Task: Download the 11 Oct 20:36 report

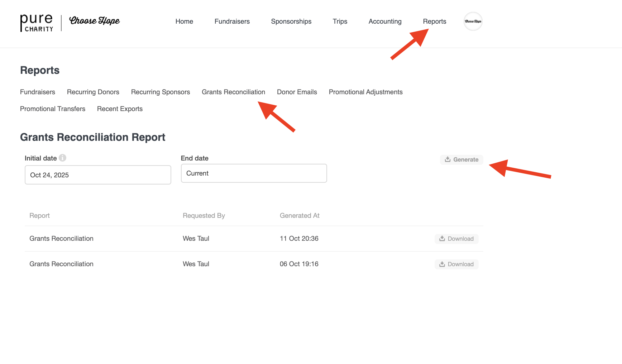Action: coord(456,239)
